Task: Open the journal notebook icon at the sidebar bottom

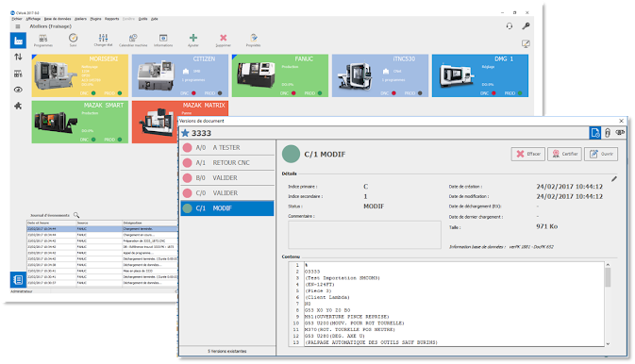Action: (18, 280)
